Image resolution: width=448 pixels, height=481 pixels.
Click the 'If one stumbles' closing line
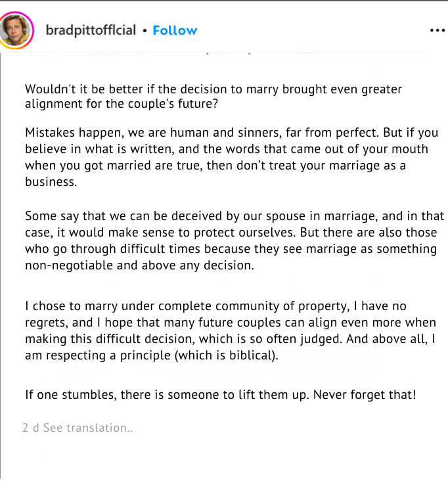click(221, 395)
